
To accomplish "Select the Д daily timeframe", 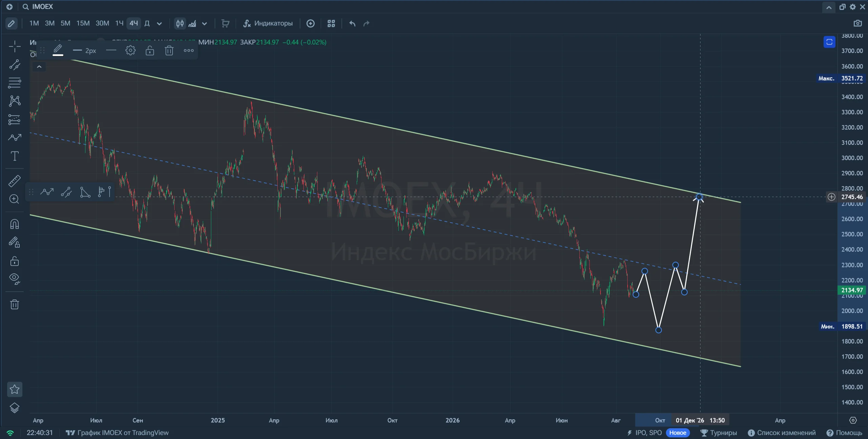I will [x=147, y=23].
